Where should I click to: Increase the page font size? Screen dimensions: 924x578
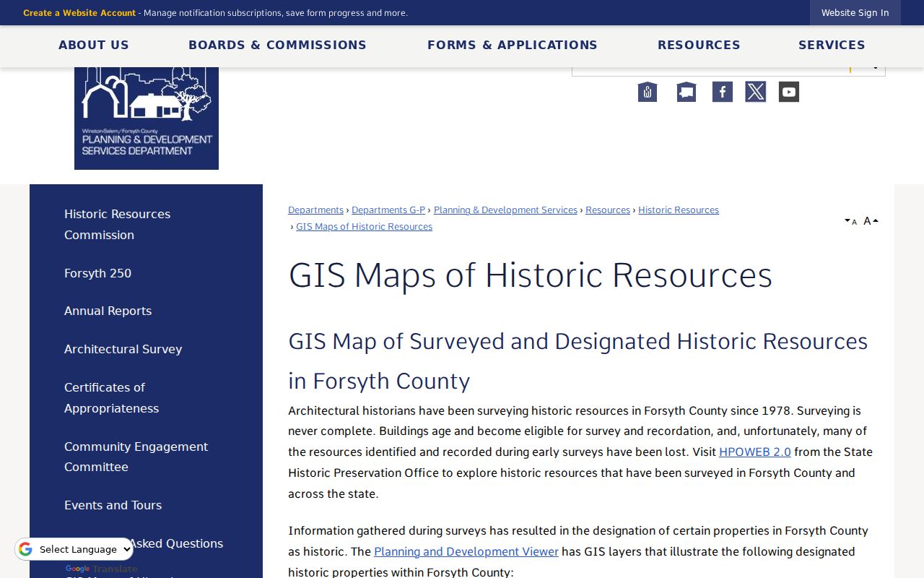pyautogui.click(x=871, y=221)
